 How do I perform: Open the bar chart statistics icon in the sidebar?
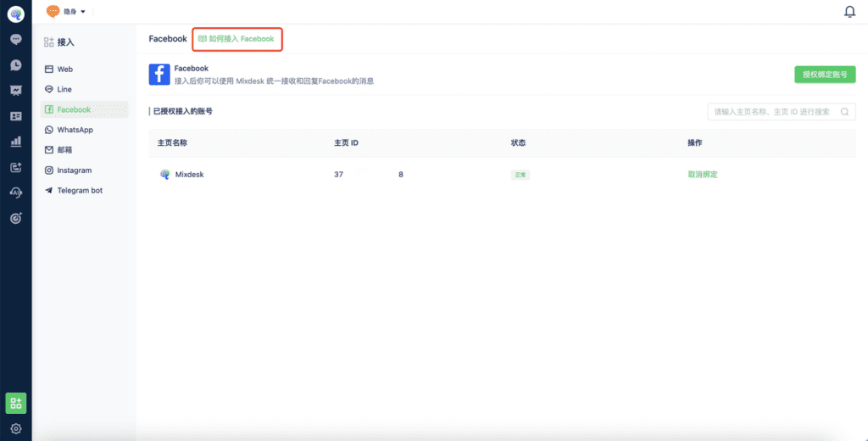coord(16,142)
